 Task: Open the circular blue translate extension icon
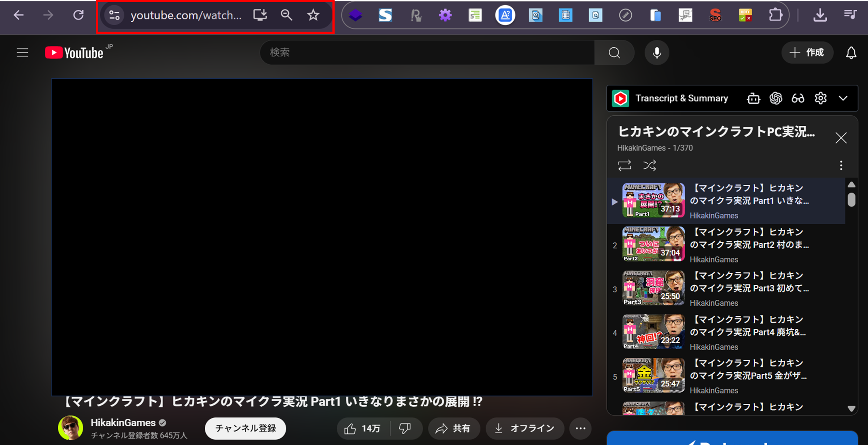505,16
